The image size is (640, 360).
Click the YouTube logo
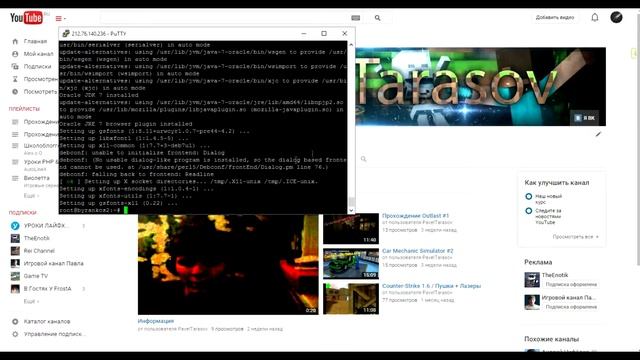[26, 18]
